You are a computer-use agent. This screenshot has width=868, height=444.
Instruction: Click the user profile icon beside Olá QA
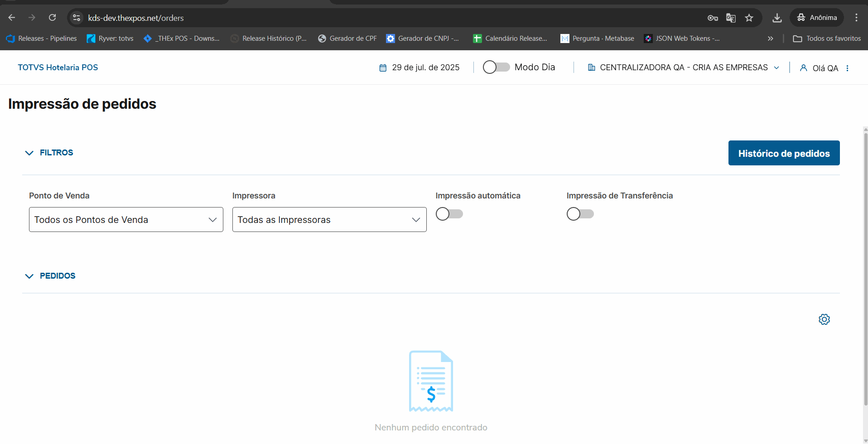803,68
